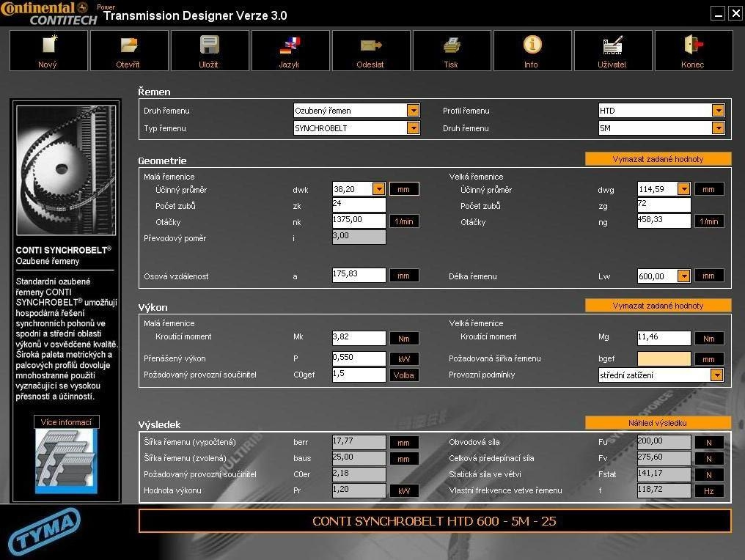
Task: Click the zk tooth count field 24
Action: pyautogui.click(x=359, y=205)
